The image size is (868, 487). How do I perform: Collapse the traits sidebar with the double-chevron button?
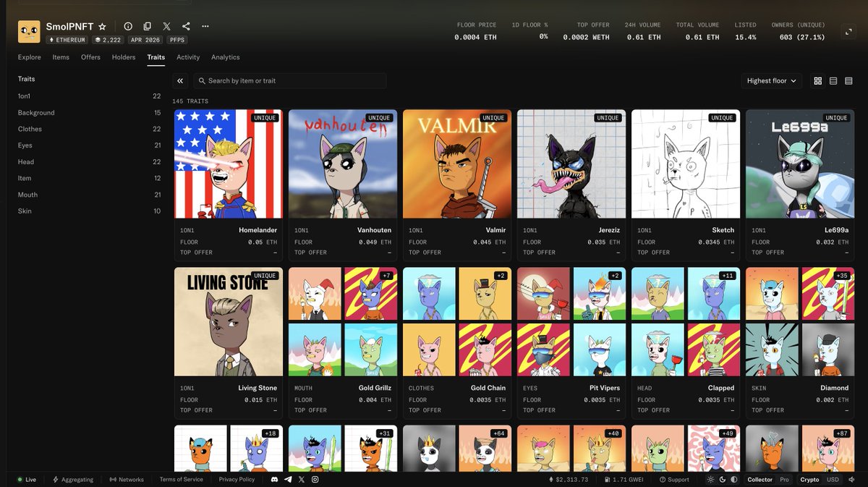click(x=180, y=81)
